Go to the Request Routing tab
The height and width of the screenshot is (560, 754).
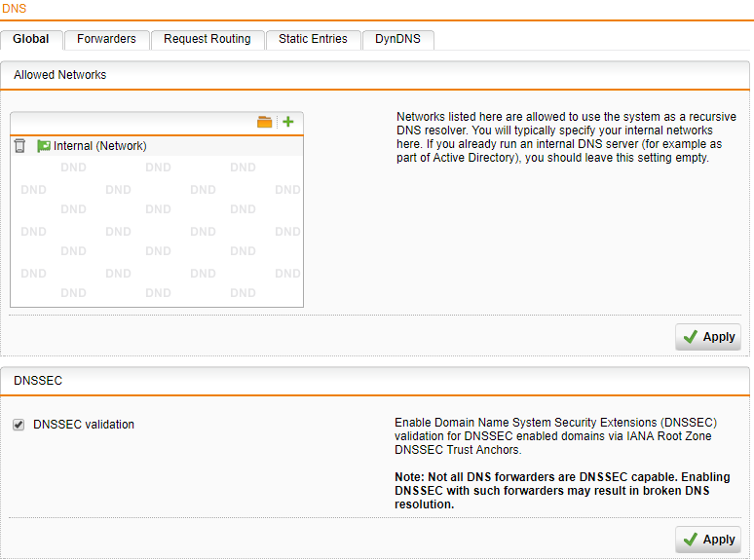pos(207,39)
